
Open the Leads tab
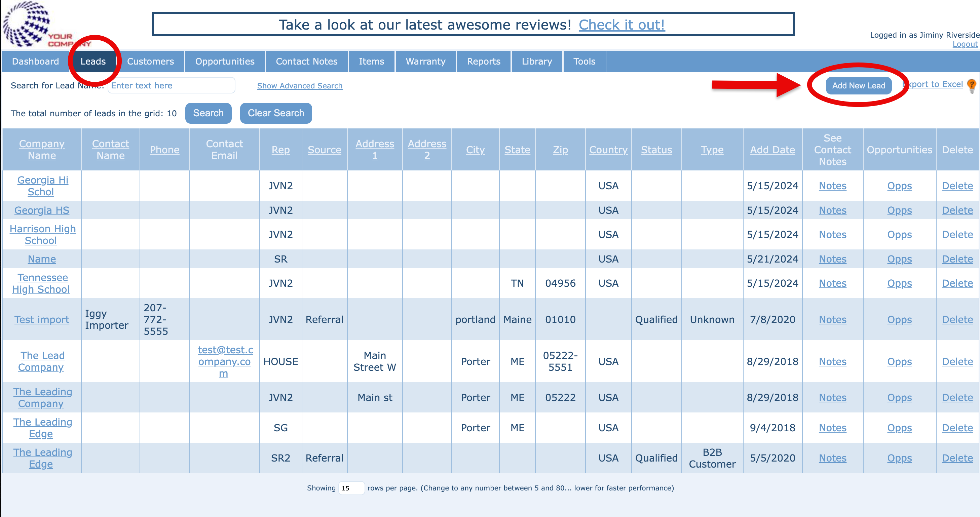[93, 62]
